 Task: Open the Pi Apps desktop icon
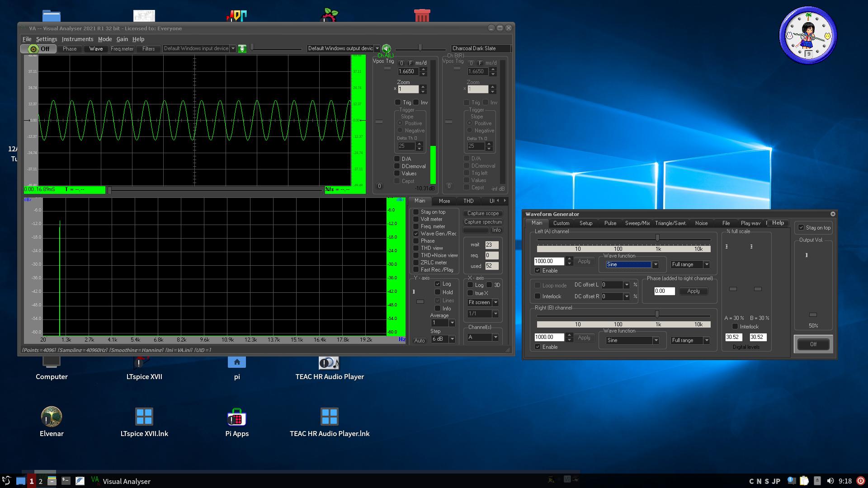236,418
